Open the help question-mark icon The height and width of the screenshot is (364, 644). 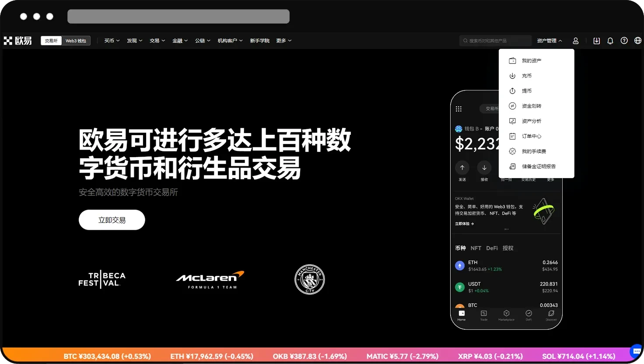tap(624, 41)
